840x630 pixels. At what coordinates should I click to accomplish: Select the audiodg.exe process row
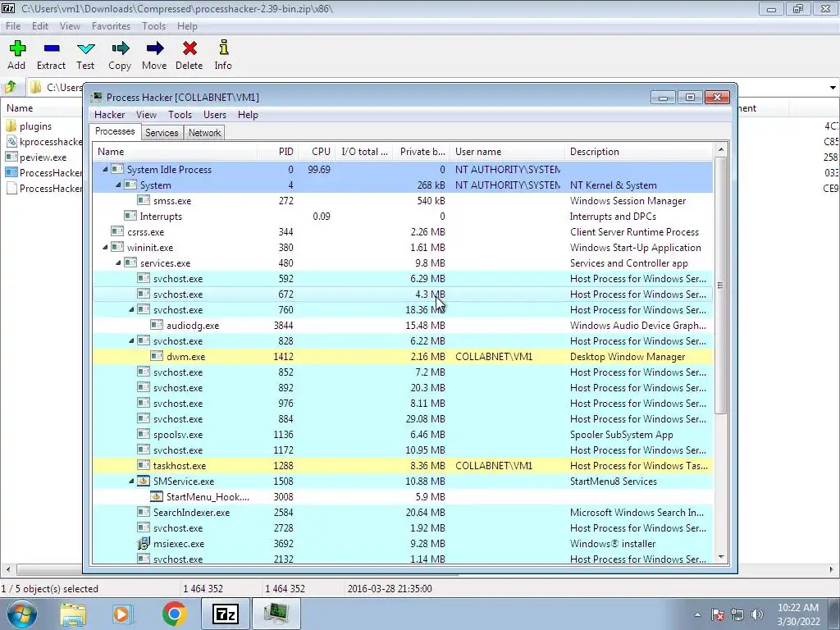(x=403, y=325)
